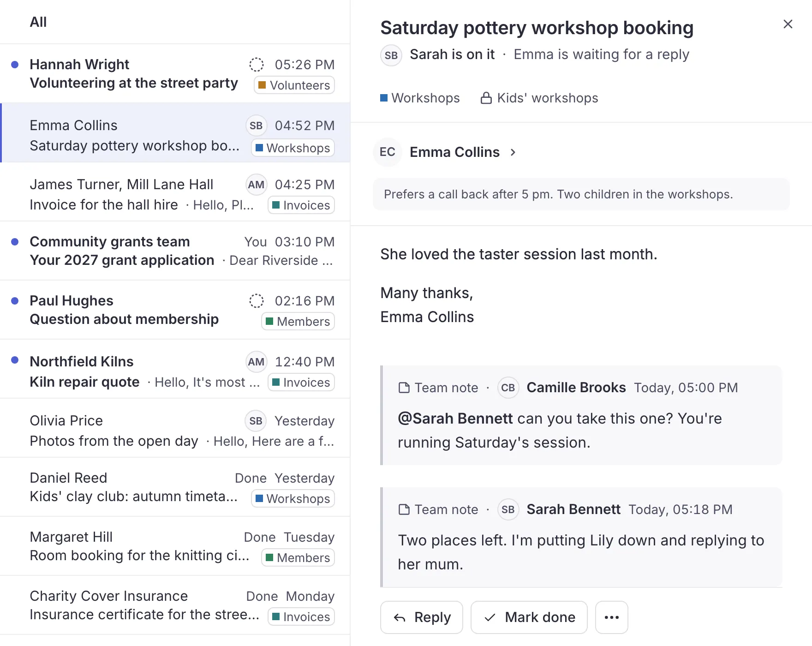Click 'Done' status on Charity Cover Insurance row
812x646 pixels.
click(x=262, y=596)
